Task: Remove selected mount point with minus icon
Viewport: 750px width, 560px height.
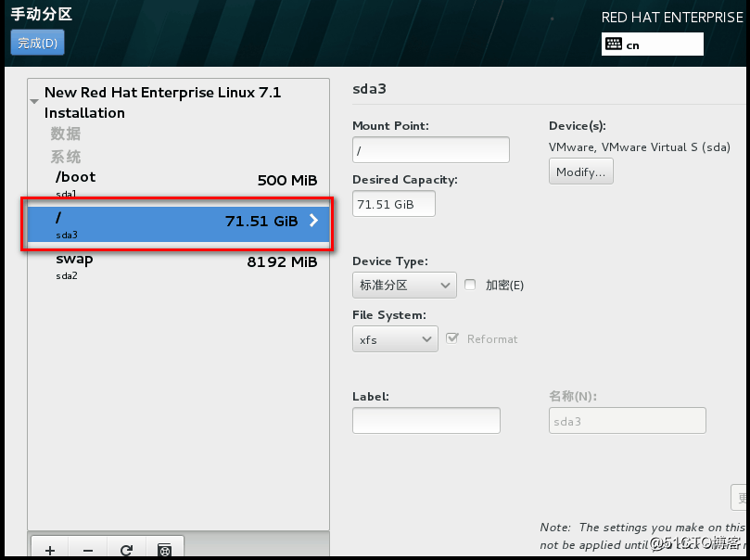Action: click(x=88, y=550)
